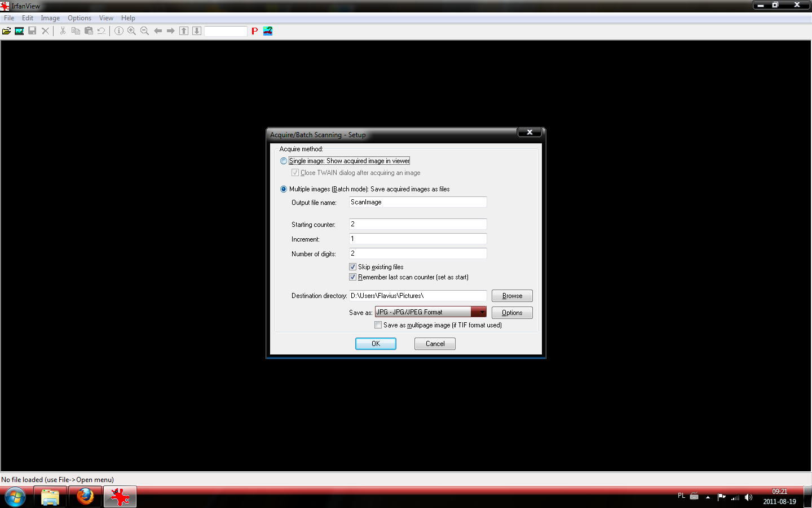Click the Zoom in magnifier icon
Image resolution: width=812 pixels, height=508 pixels.
click(131, 31)
